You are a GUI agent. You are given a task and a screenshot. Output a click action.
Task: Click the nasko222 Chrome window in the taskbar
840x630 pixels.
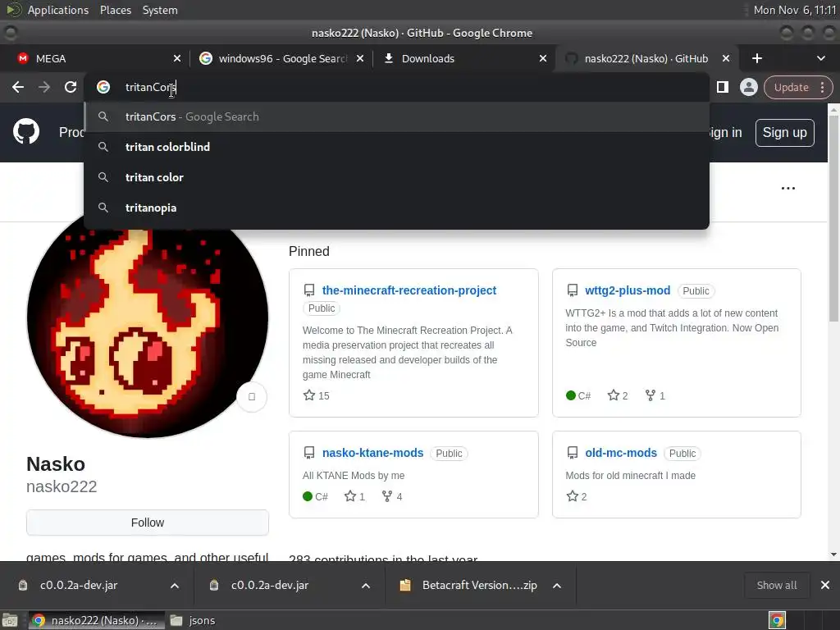coord(95,620)
